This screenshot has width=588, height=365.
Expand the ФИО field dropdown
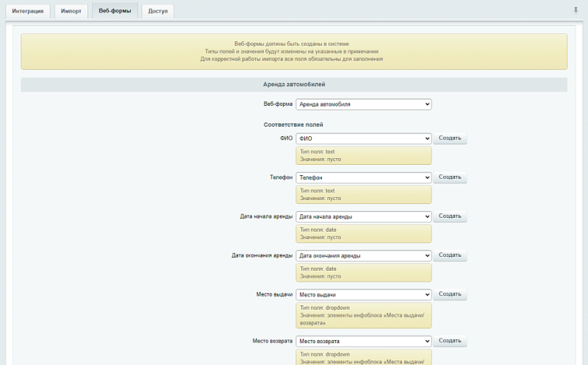click(363, 138)
